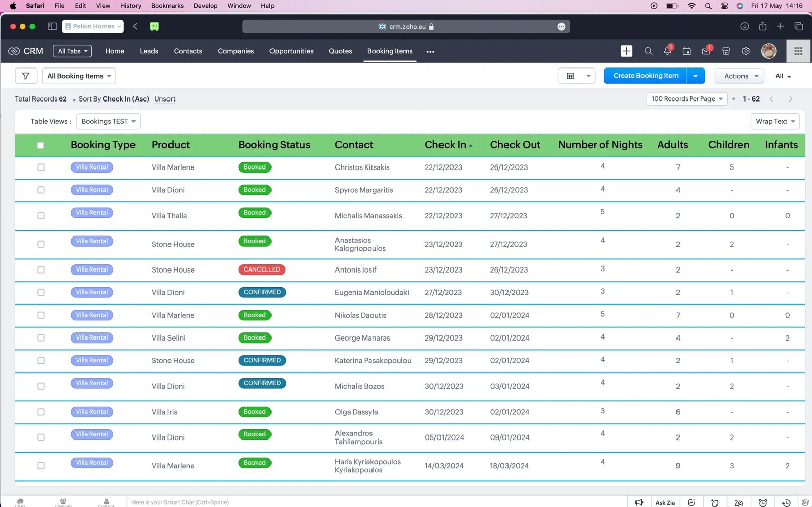Click the filter funnel icon

click(26, 76)
